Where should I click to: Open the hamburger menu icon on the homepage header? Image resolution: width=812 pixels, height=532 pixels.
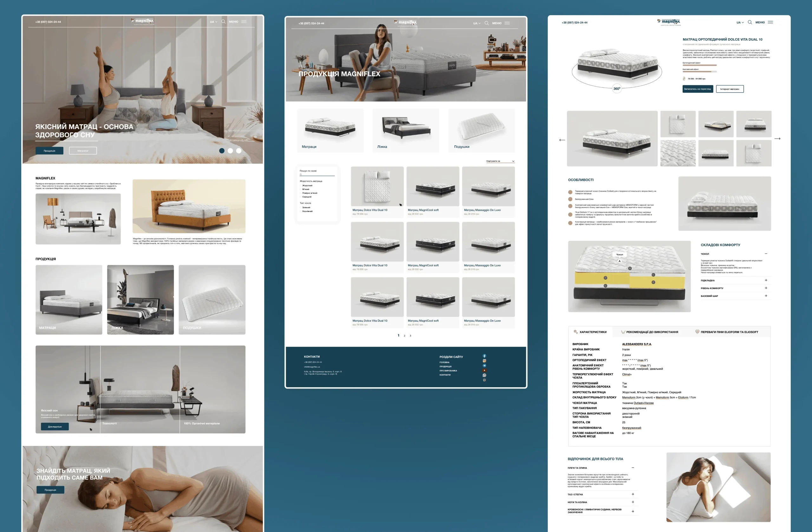click(244, 22)
